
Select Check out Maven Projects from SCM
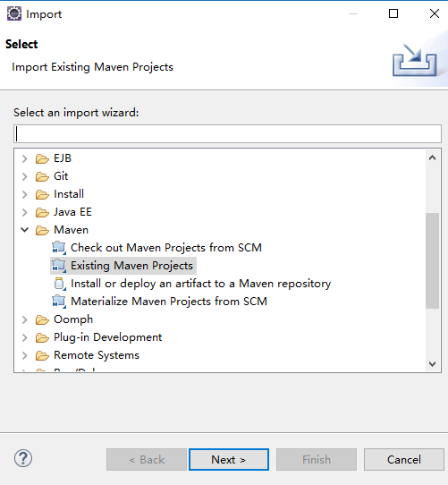[166, 248]
